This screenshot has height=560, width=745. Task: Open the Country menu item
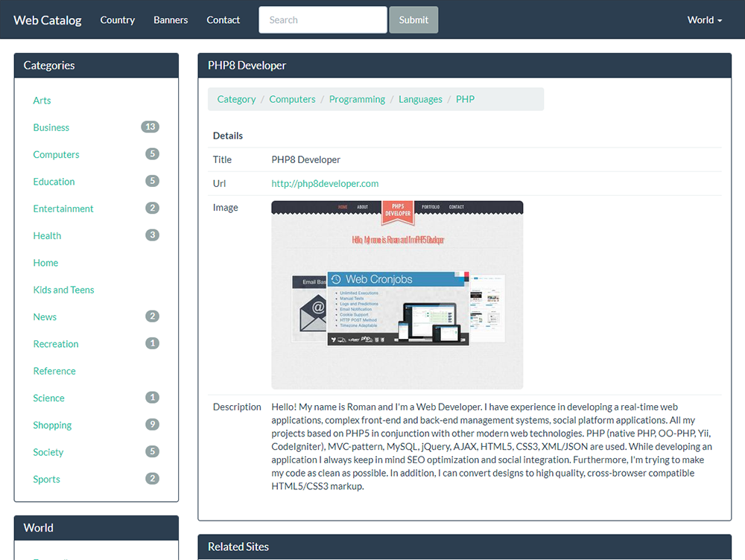(x=117, y=20)
